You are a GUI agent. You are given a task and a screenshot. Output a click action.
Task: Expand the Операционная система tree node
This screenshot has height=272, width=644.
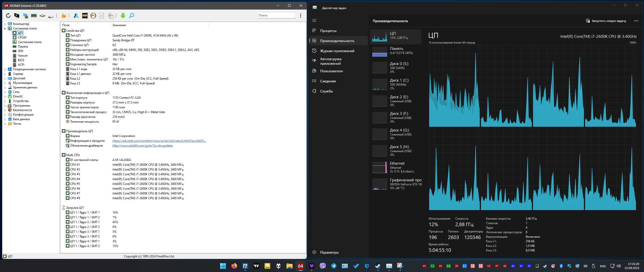click(5, 69)
